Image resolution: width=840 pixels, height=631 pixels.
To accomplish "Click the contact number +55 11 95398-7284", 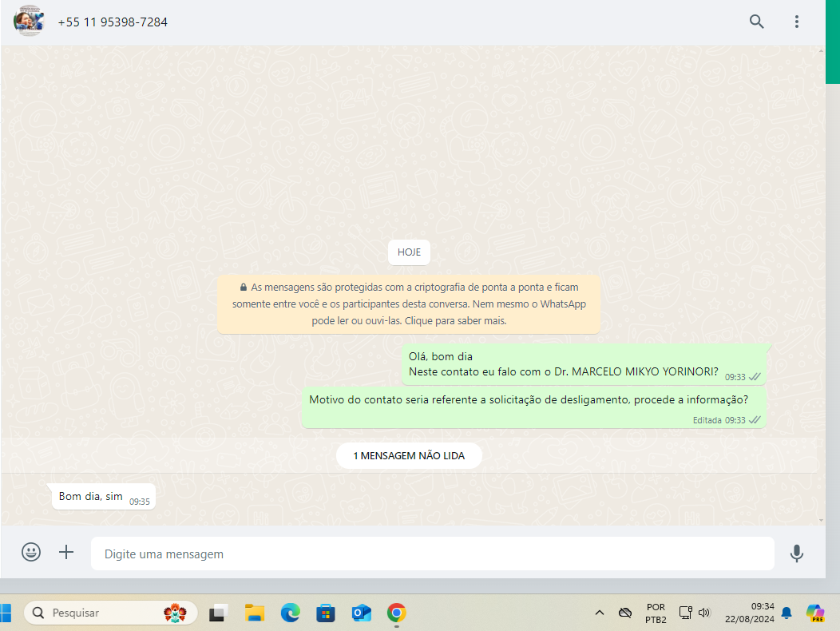I will click(x=113, y=22).
